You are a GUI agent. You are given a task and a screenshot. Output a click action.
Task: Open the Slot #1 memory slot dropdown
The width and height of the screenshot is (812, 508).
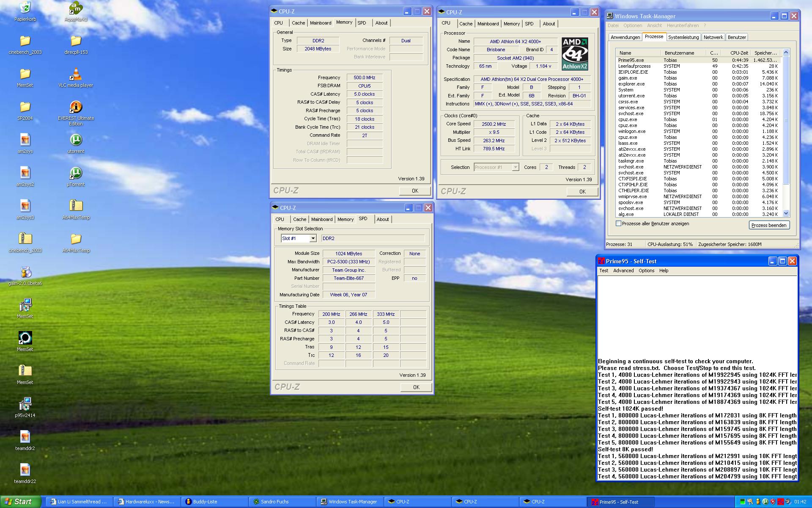tap(313, 238)
